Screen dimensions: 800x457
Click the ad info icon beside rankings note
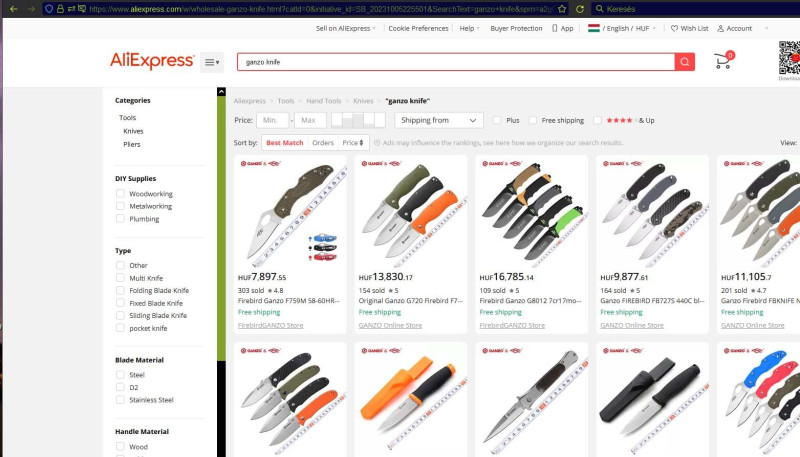click(x=377, y=143)
